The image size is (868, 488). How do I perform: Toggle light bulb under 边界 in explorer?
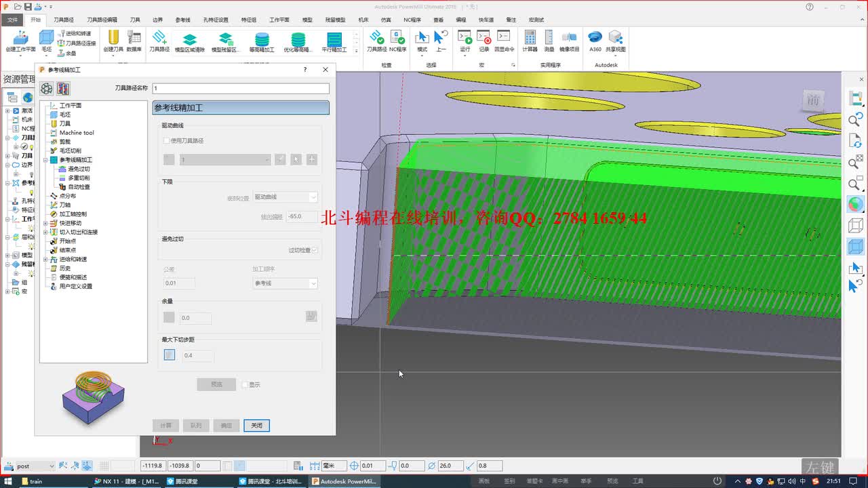tap(31, 174)
